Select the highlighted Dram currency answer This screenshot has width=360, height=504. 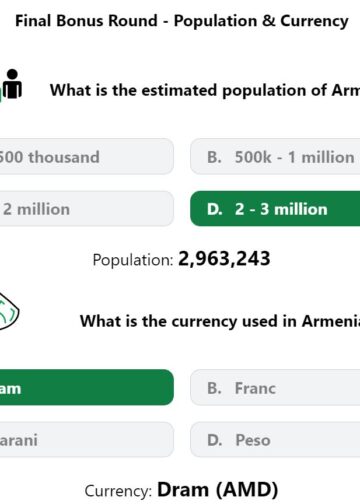87,387
